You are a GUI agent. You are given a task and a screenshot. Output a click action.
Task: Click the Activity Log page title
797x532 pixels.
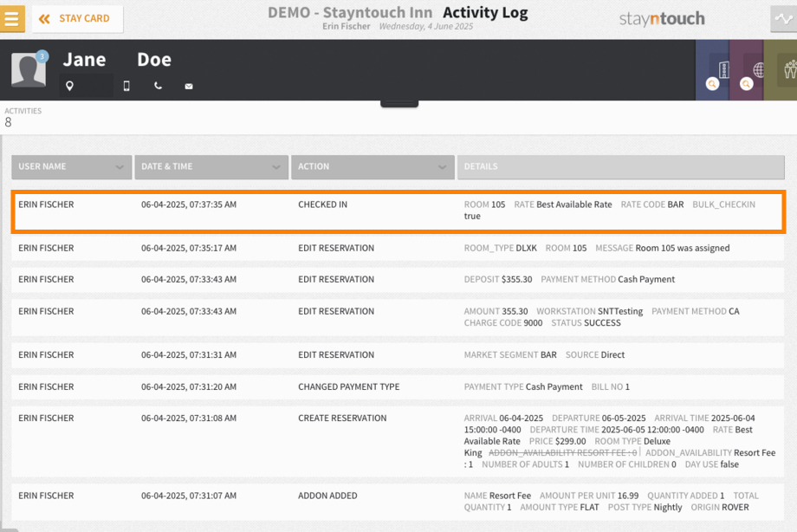pyautogui.click(x=485, y=12)
